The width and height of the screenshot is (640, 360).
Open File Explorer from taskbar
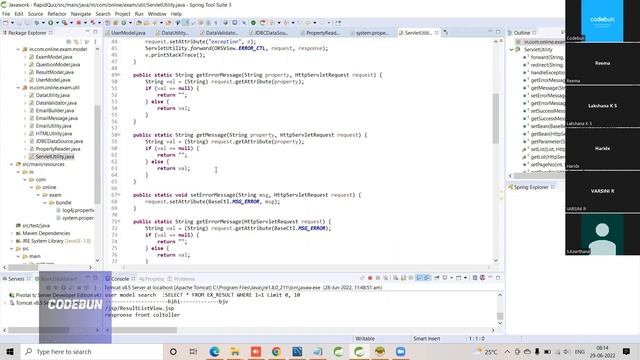[x=235, y=351]
